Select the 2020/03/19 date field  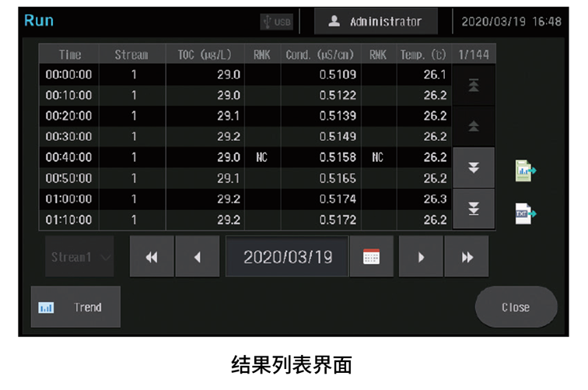coord(287,257)
